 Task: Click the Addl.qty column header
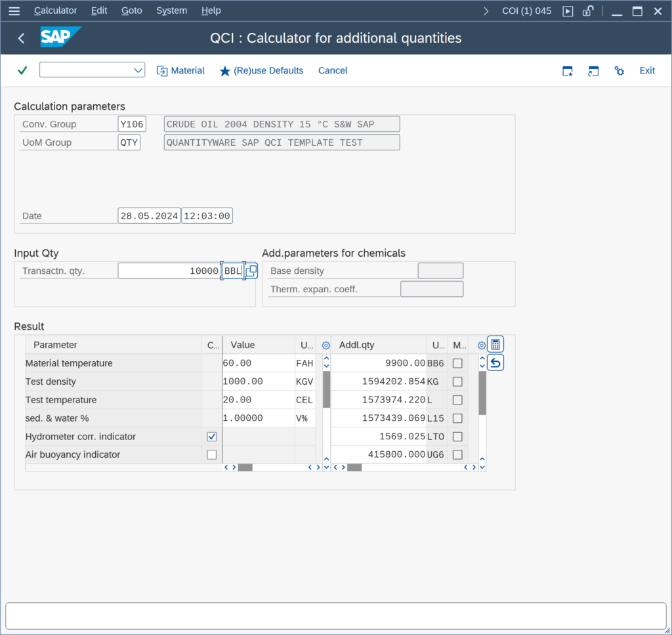379,345
